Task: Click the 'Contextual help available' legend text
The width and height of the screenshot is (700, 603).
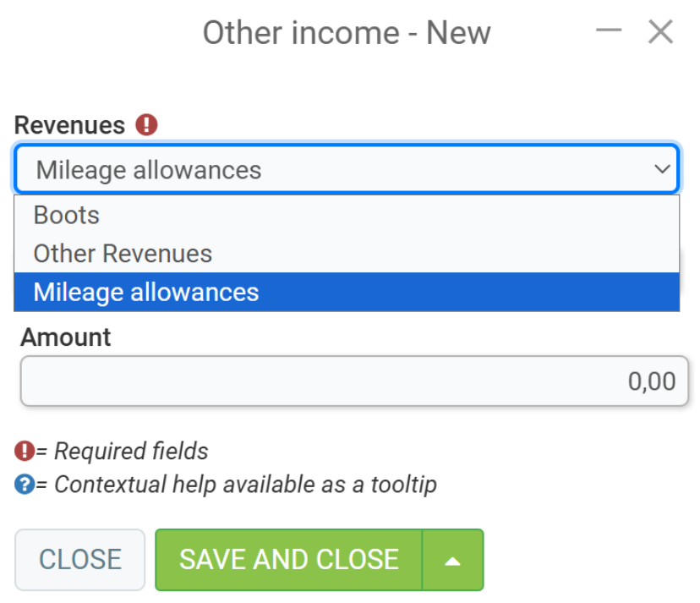Action: point(245,485)
